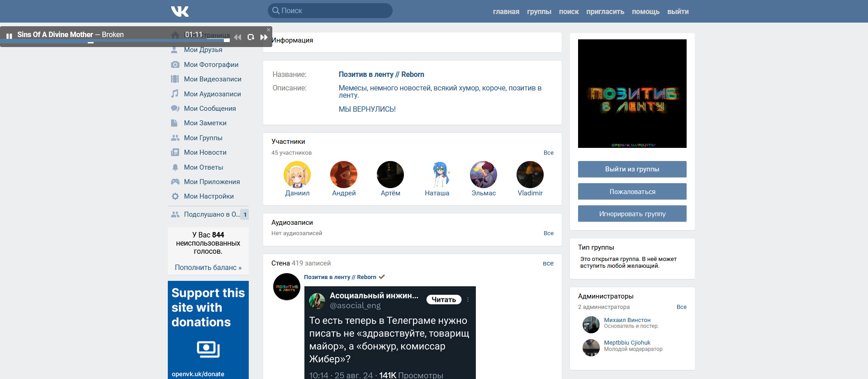Open группы in the top navigation

pos(539,12)
